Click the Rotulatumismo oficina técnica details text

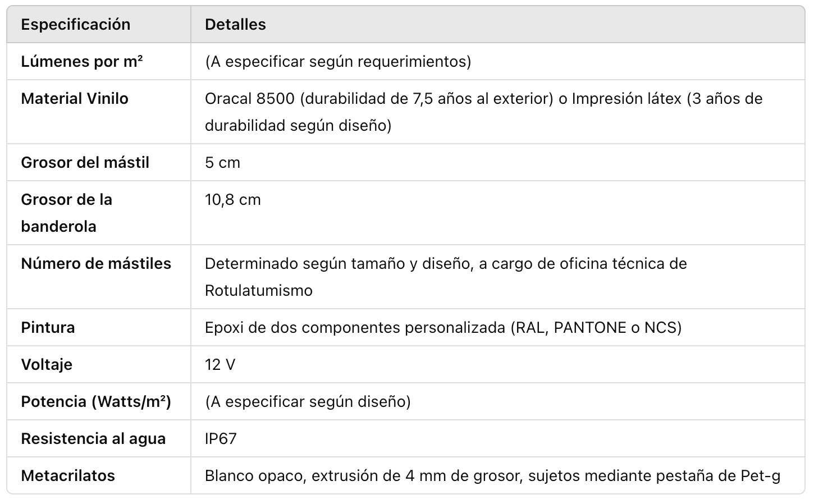pos(445,277)
